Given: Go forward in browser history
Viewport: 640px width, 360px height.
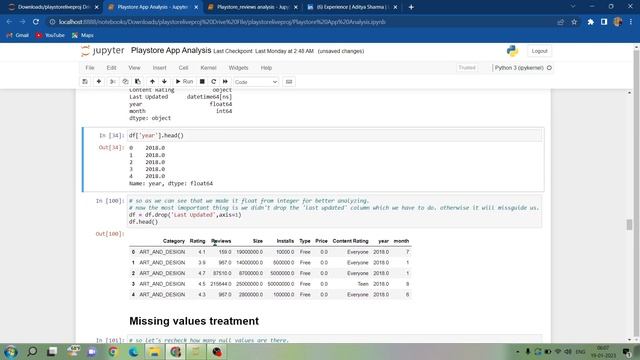Looking at the screenshot, I should point(22,22).
